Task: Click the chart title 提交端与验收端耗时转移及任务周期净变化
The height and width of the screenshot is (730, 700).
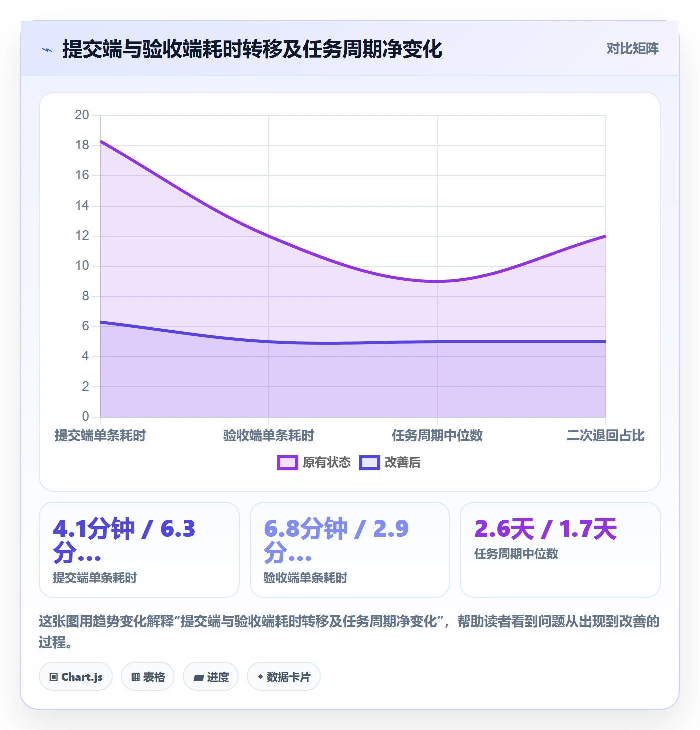Action: (252, 49)
